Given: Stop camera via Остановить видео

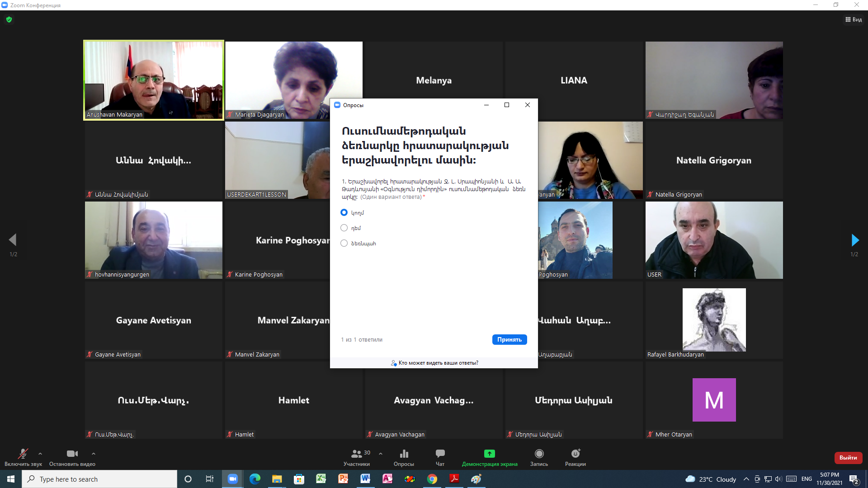Looking at the screenshot, I should [x=72, y=457].
